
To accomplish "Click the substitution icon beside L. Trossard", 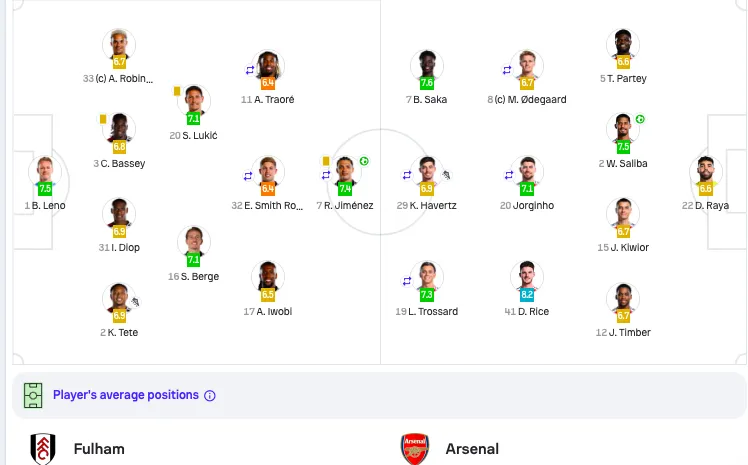I will (x=407, y=281).
